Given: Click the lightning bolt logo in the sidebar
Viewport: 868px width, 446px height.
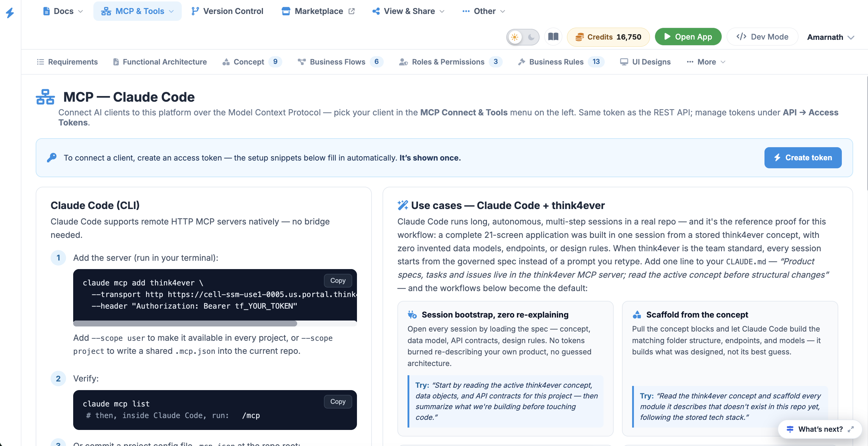Looking at the screenshot, I should 10,13.
